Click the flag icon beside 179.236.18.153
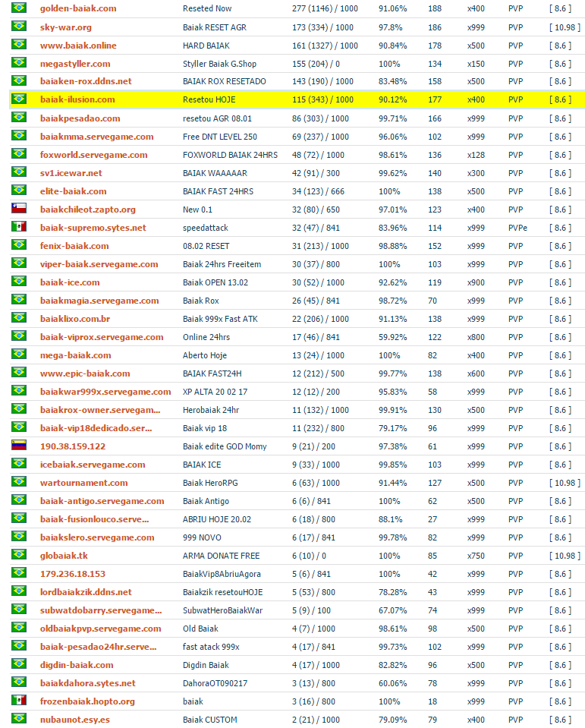The width and height of the screenshot is (585, 728). (x=19, y=573)
